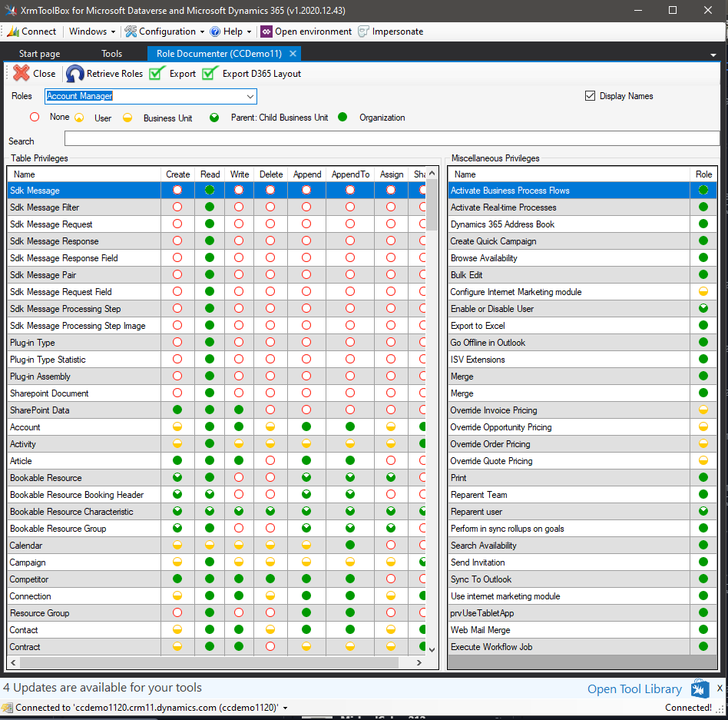This screenshot has width=728, height=720.
Task: Click the Create privilege icon for SharePoint Data
Action: tap(177, 410)
